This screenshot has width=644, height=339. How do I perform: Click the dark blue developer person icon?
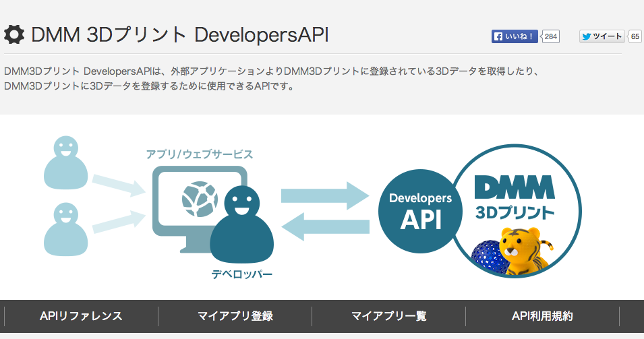click(241, 224)
